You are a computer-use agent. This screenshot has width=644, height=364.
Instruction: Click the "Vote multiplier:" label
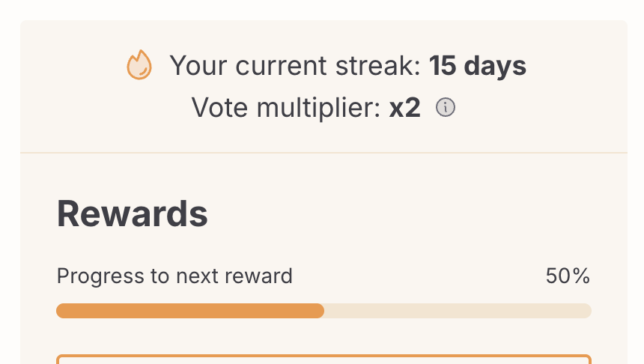(x=286, y=108)
